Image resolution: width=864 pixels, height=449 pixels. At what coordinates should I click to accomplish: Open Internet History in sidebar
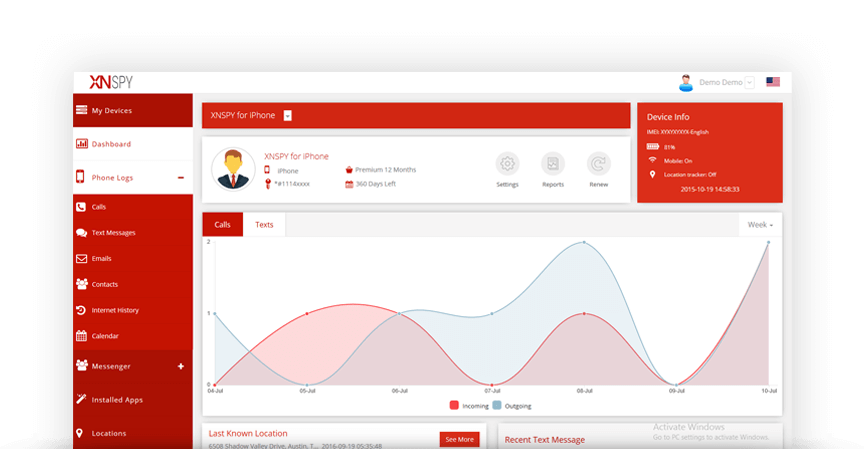[115, 310]
